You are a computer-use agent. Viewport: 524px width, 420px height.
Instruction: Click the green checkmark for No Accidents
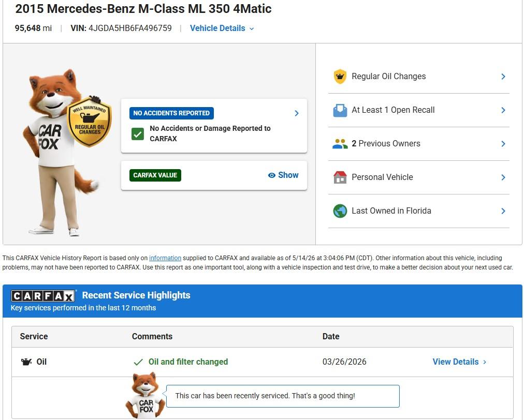pos(138,134)
